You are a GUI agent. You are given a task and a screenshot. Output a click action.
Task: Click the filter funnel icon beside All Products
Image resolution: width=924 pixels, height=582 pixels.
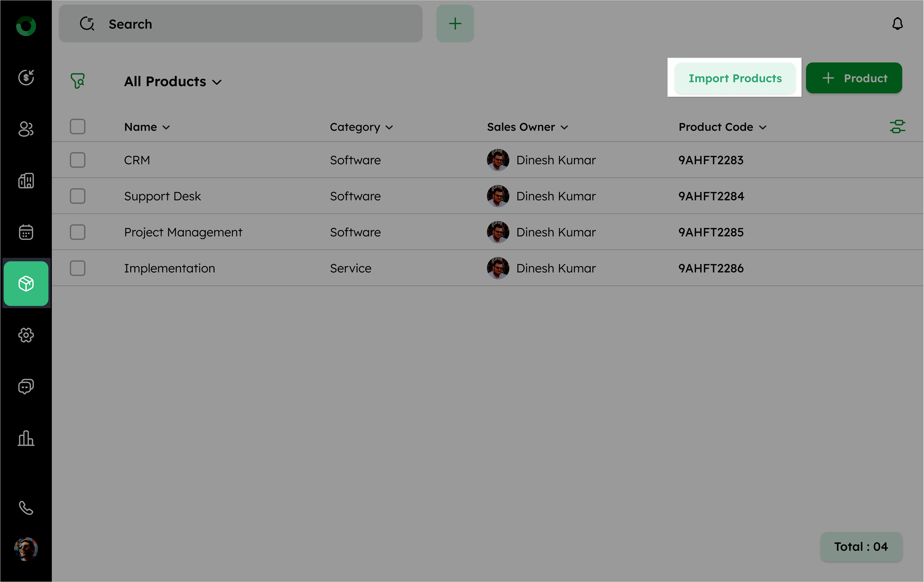point(78,81)
